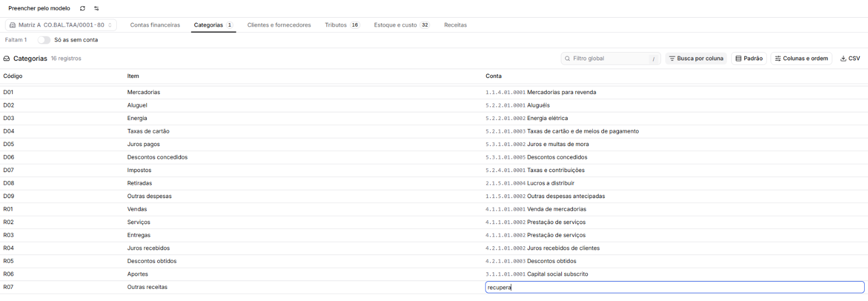Viewport: 868px width, 301px height.
Task: Click the Preencher pelo modelo button
Action: point(39,8)
